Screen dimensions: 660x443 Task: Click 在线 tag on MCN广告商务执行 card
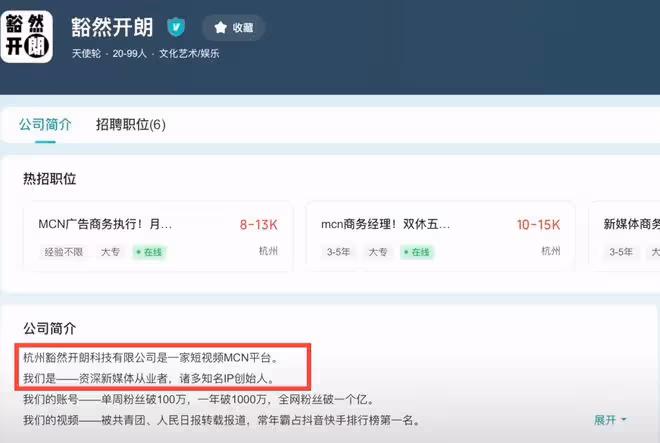tap(149, 252)
